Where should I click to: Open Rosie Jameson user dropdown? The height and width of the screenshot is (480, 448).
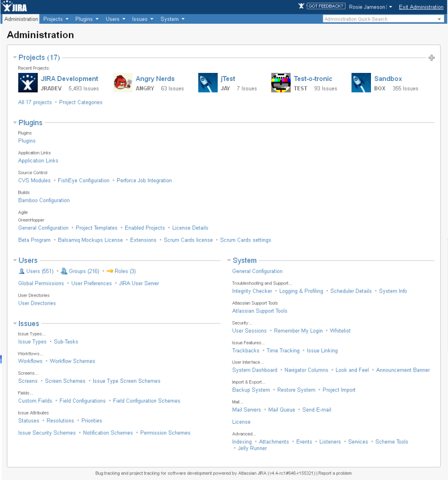click(370, 7)
